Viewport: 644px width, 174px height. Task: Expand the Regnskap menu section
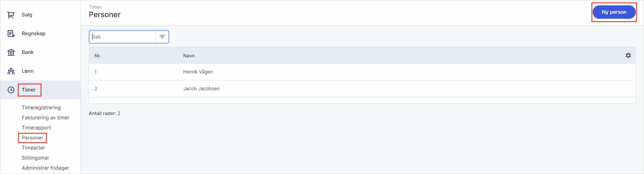(x=34, y=34)
